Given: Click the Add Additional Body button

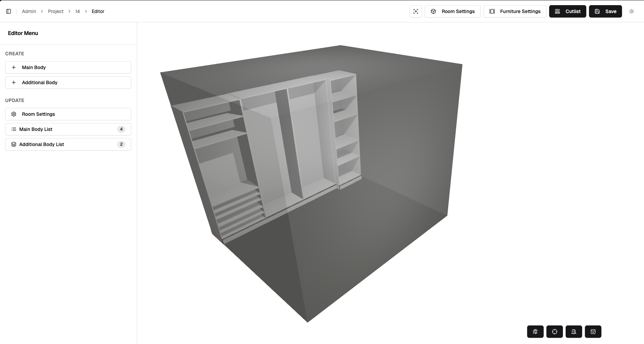Looking at the screenshot, I should (x=68, y=82).
